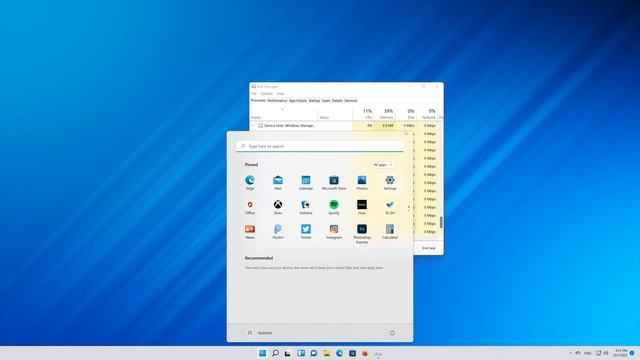
Task: Launch the pinned Solitaire game
Action: [x=306, y=207]
